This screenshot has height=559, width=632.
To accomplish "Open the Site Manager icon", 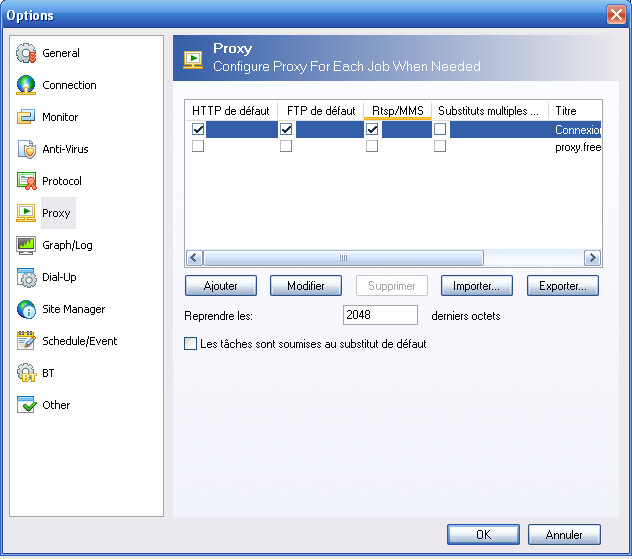I will [x=26, y=310].
